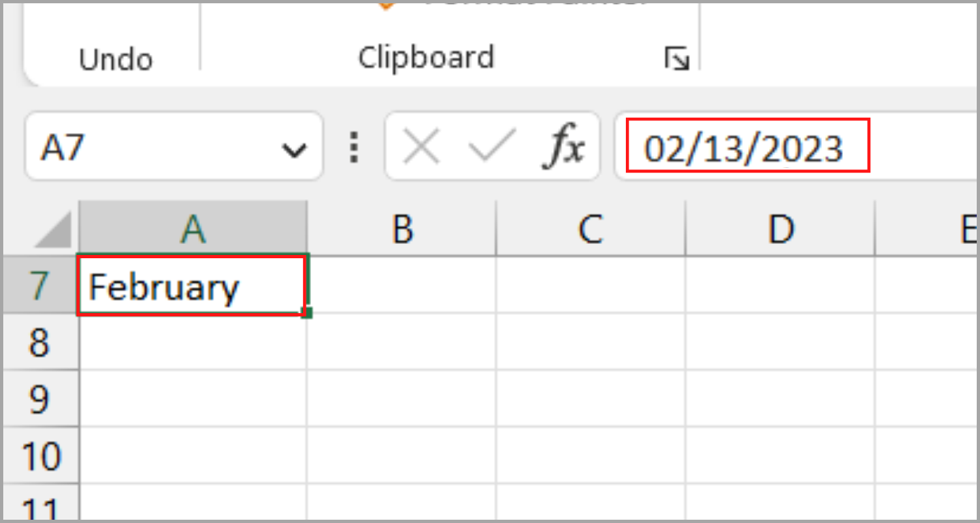Click empty cell B7
The height and width of the screenshot is (523, 980).
(403, 286)
